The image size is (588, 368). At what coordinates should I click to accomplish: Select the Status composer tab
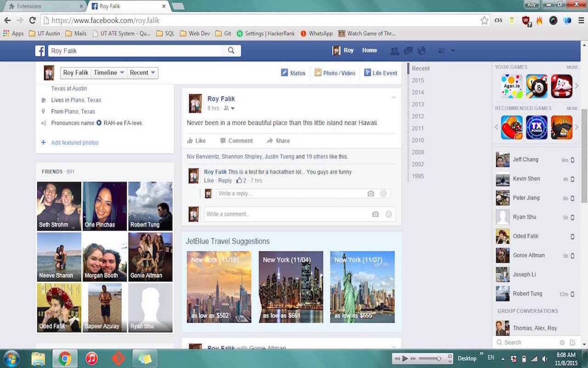pyautogui.click(x=293, y=73)
